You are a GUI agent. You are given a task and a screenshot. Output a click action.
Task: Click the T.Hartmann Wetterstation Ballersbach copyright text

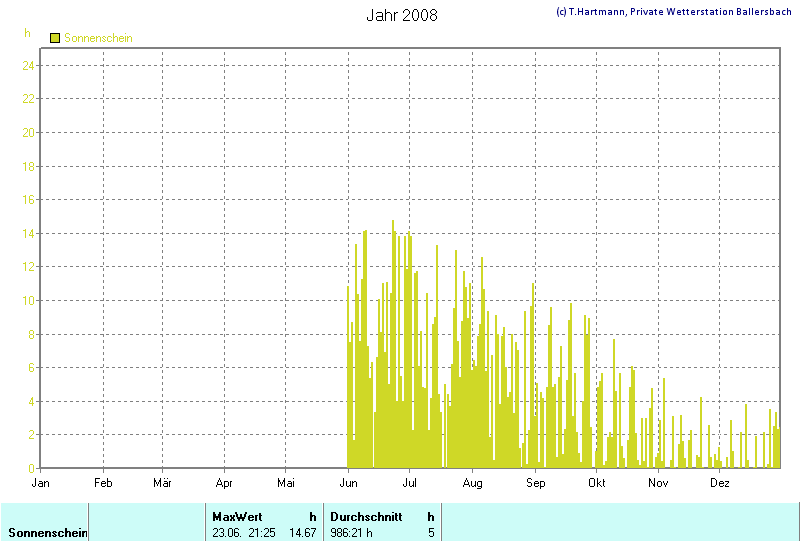click(x=675, y=12)
